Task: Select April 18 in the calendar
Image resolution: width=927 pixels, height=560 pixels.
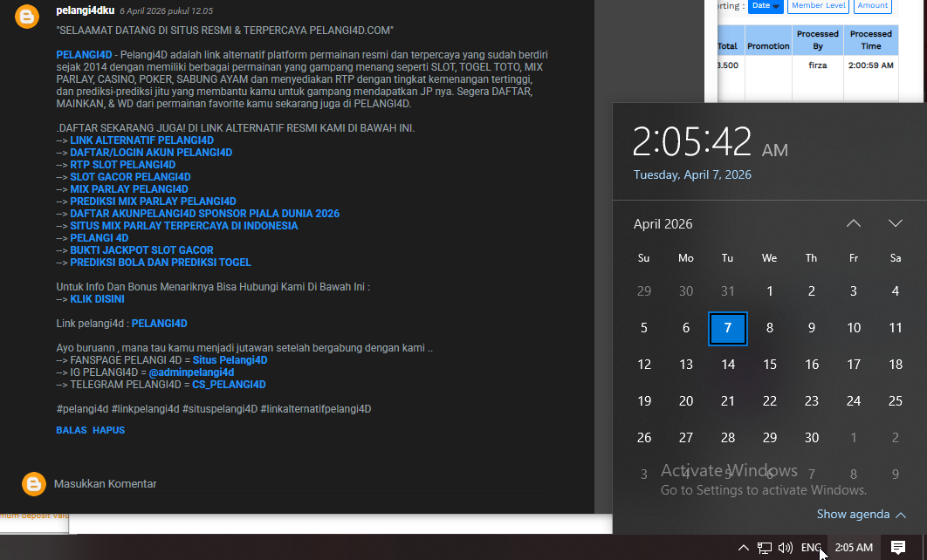Action: point(896,365)
